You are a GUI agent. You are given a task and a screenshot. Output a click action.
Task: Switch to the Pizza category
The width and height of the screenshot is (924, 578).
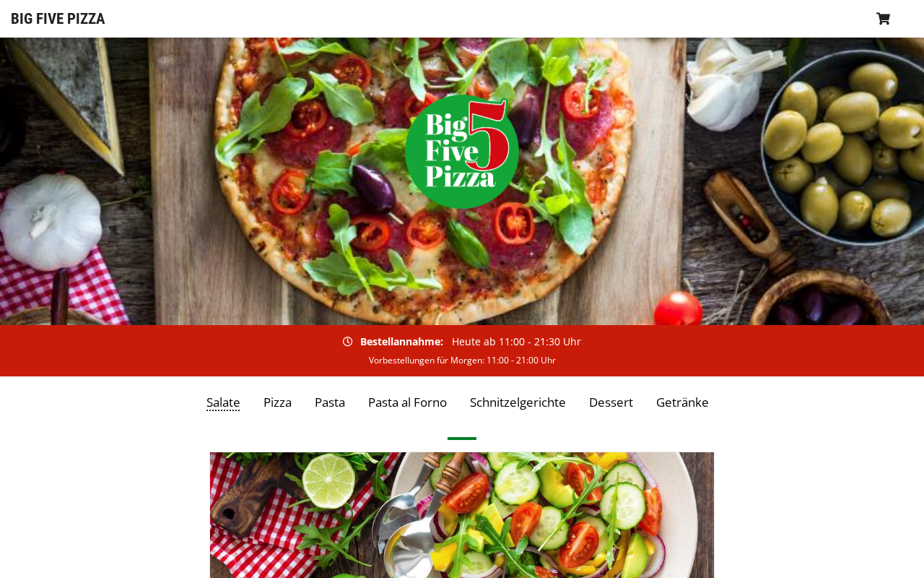coord(277,402)
